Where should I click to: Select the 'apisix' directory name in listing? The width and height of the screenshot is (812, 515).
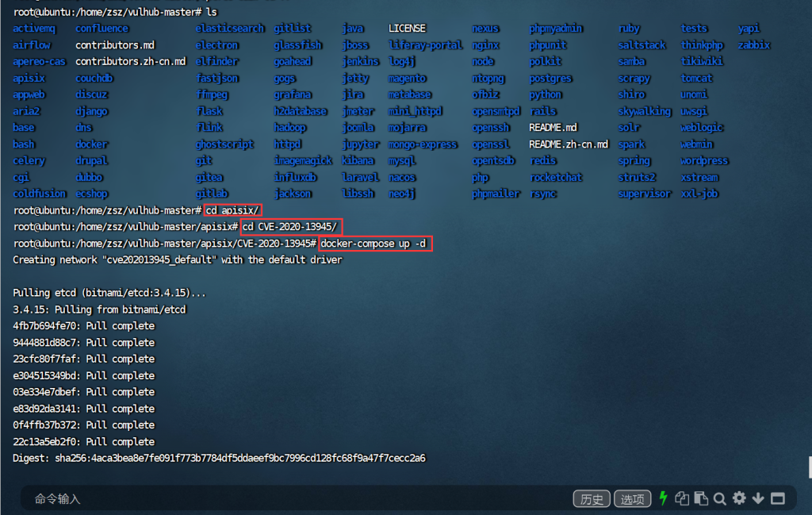pyautogui.click(x=29, y=79)
